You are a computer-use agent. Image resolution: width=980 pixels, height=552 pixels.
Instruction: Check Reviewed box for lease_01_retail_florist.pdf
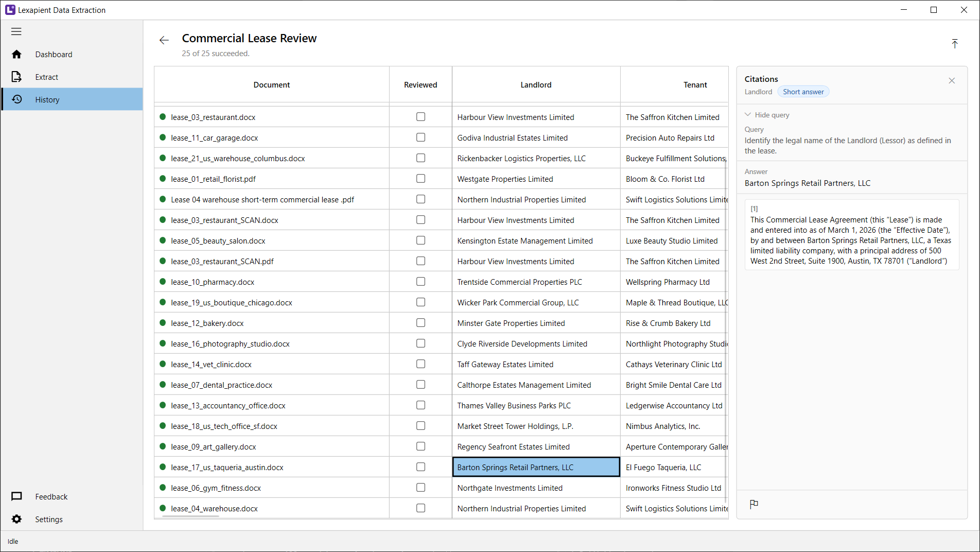421,179
